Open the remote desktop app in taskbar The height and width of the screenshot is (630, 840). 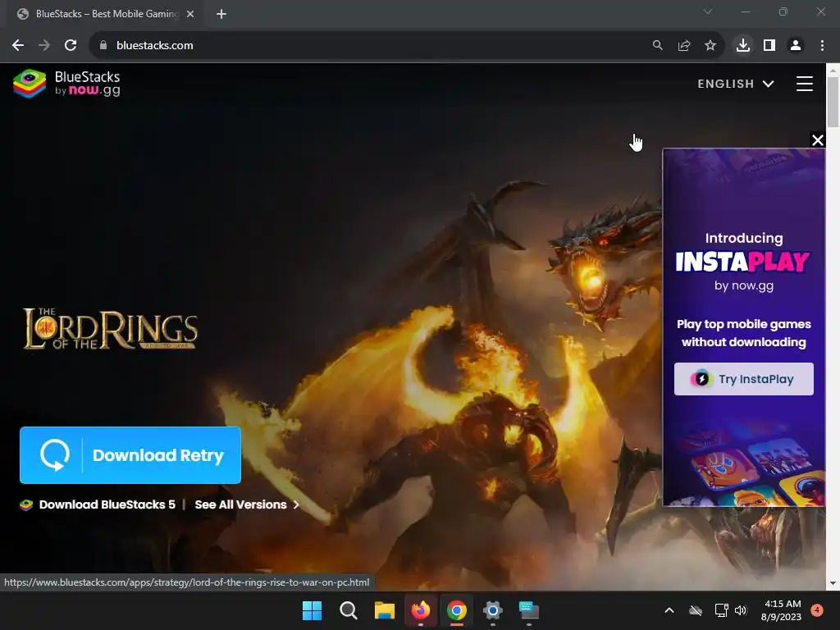(529, 610)
